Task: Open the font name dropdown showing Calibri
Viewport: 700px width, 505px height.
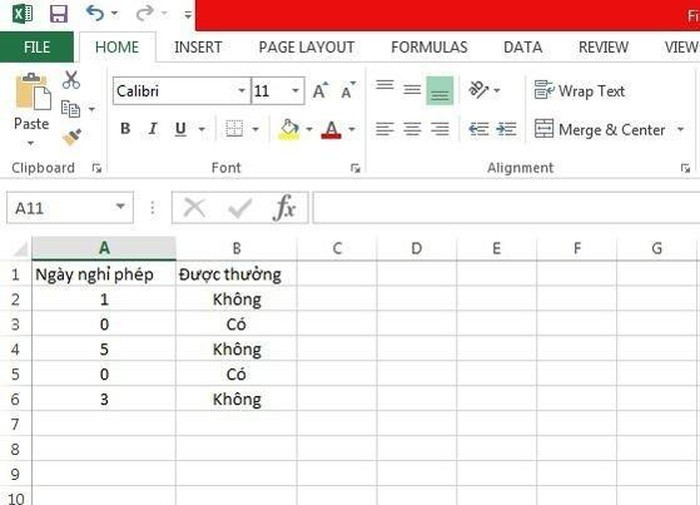Action: click(x=242, y=91)
